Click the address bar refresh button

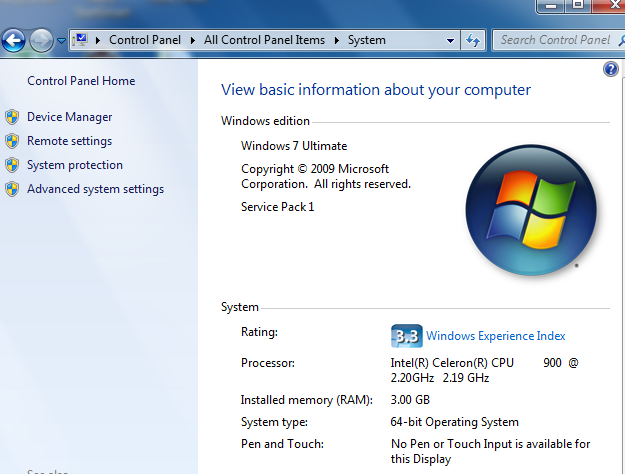pyautogui.click(x=473, y=40)
